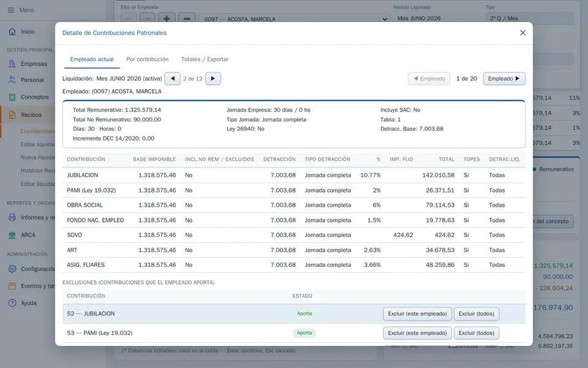588x368 pixels.
Task: Select the PAMI (Ley 19.032) row in contributions table
Action: 294,190
